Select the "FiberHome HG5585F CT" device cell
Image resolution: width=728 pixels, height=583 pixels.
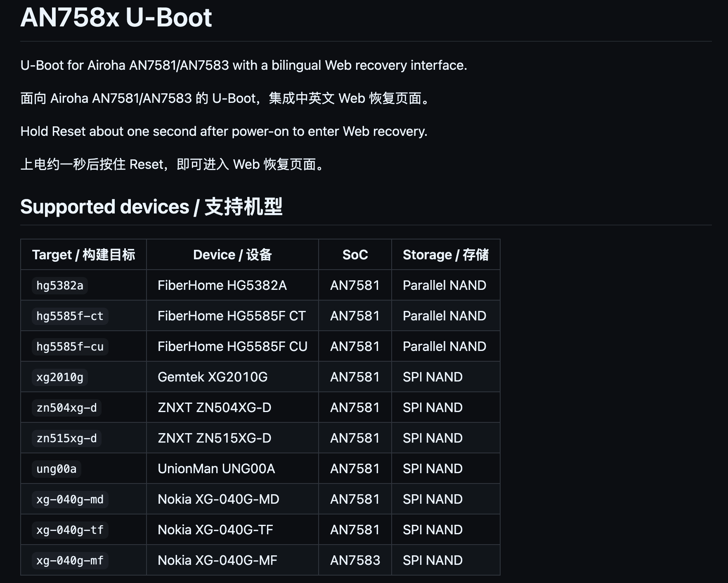pos(232,316)
